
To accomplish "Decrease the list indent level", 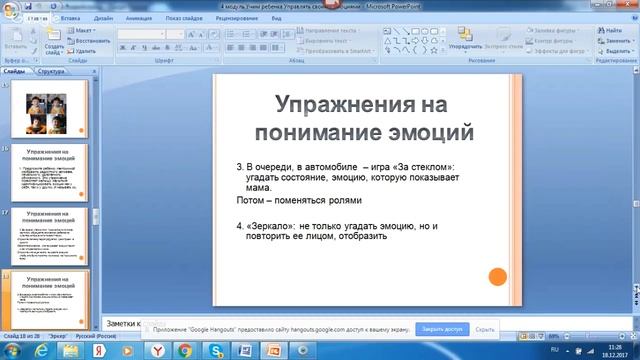I will (264, 34).
